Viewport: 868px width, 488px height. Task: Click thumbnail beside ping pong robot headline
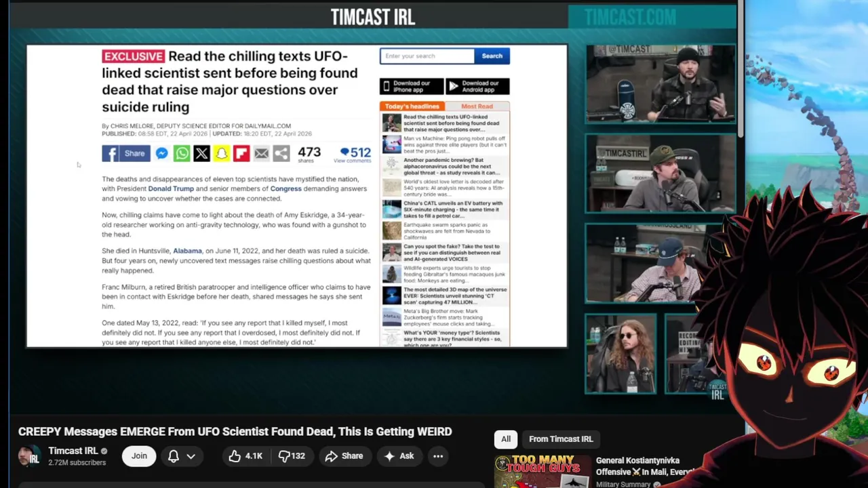[x=391, y=144]
